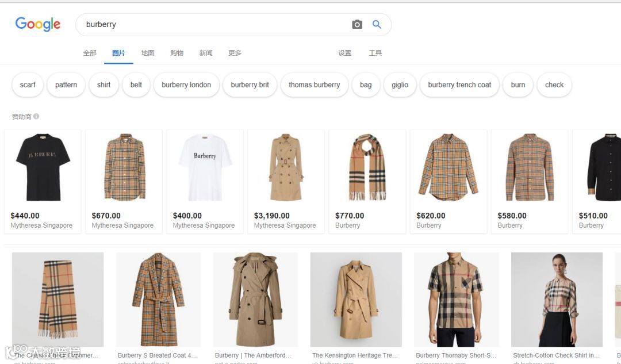The height and width of the screenshot is (364, 621).
Task: Select the giglio filter chip
Action: coord(400,85)
